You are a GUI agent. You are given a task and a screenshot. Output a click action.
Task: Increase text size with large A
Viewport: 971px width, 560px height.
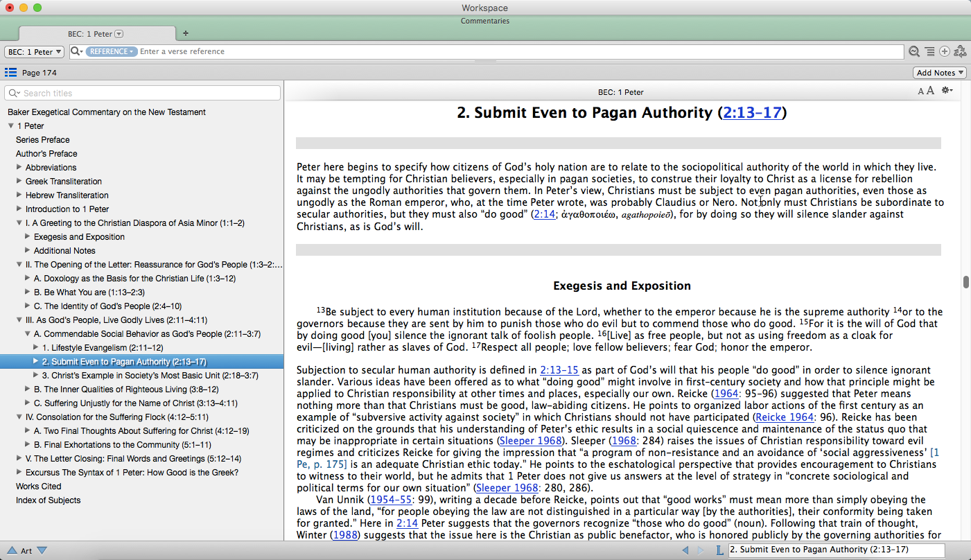(x=930, y=91)
